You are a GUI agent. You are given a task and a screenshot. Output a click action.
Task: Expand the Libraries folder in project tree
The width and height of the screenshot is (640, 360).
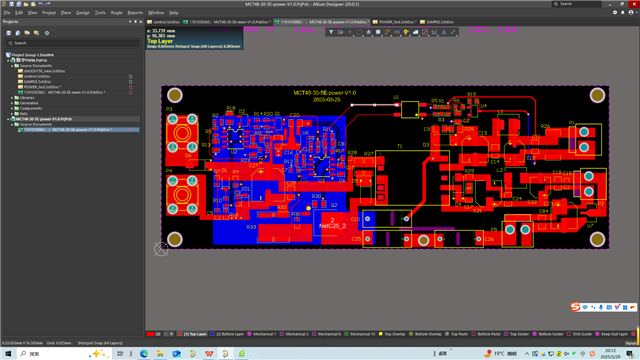coord(12,98)
